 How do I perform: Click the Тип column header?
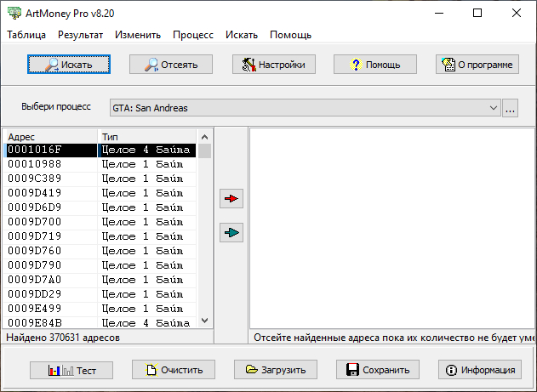(147, 137)
